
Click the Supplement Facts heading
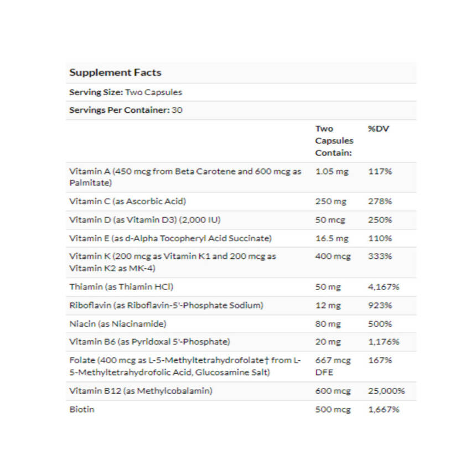(115, 73)
